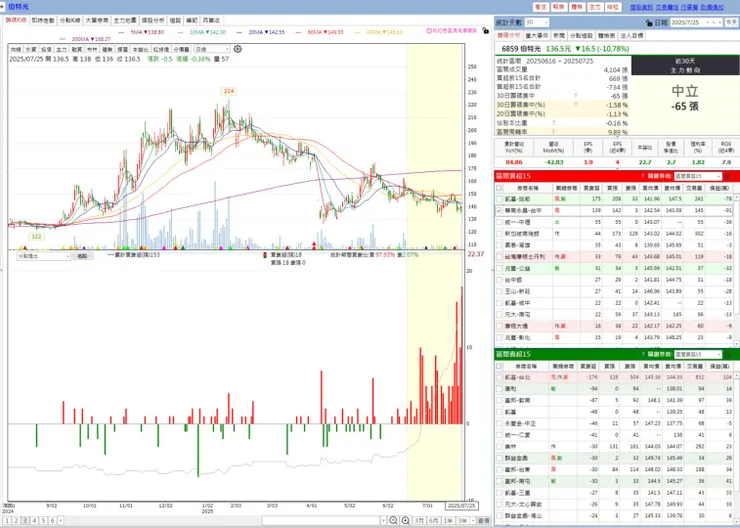Set chart range to 3年
The width and height of the screenshot is (740, 528).
462,520
